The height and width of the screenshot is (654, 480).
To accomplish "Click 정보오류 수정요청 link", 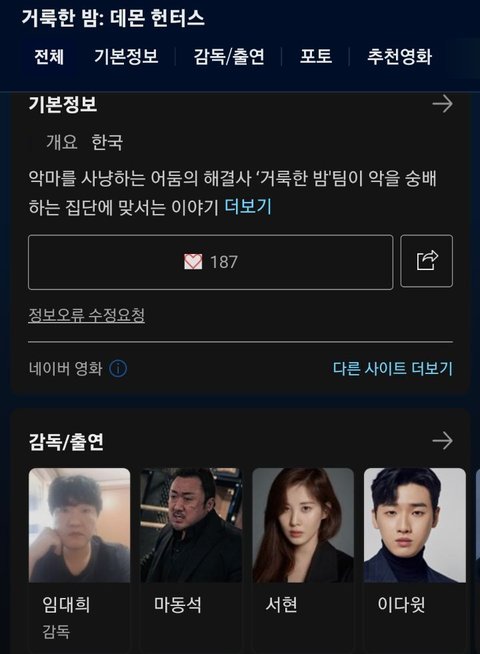I will (x=87, y=315).
